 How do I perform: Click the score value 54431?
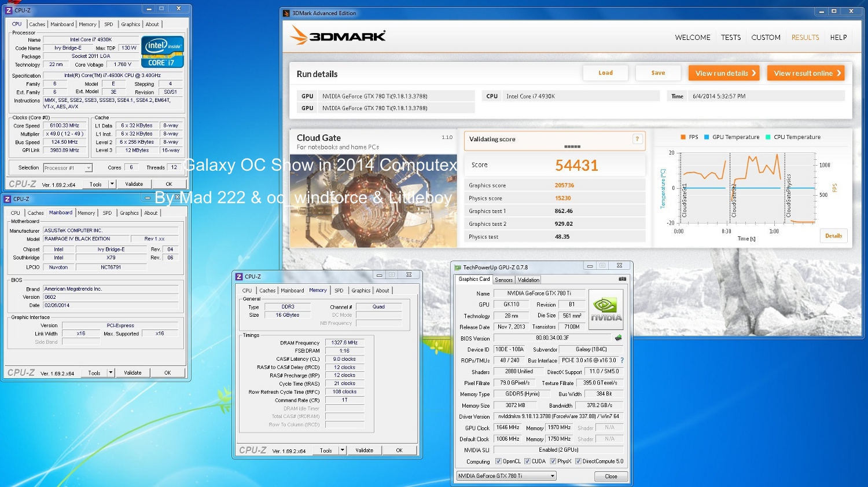[x=576, y=166]
